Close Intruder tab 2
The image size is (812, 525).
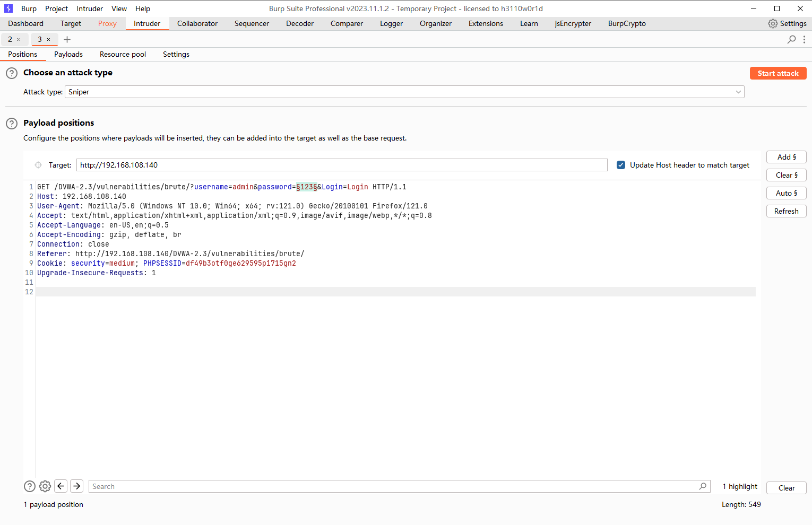point(19,40)
